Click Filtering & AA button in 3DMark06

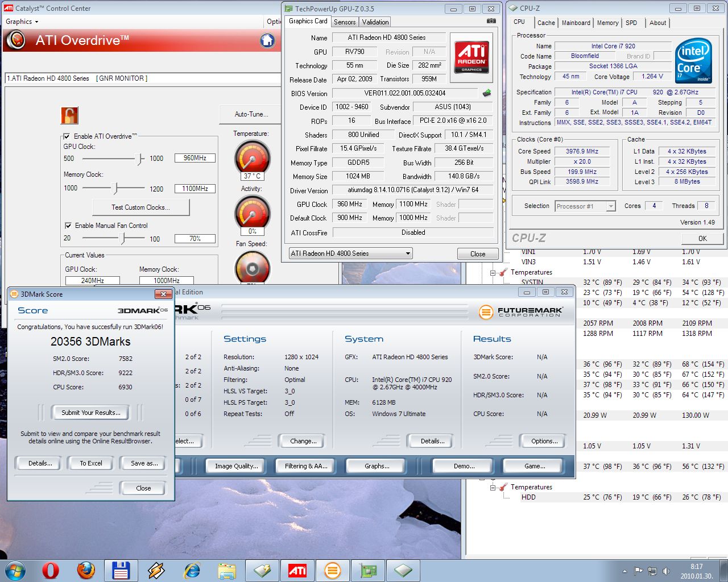(x=306, y=466)
